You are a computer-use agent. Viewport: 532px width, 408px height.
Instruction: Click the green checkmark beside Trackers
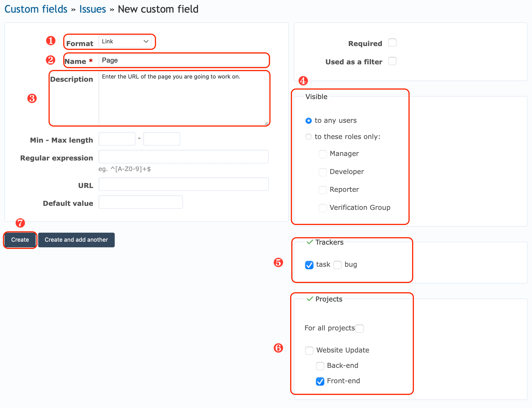click(x=309, y=242)
